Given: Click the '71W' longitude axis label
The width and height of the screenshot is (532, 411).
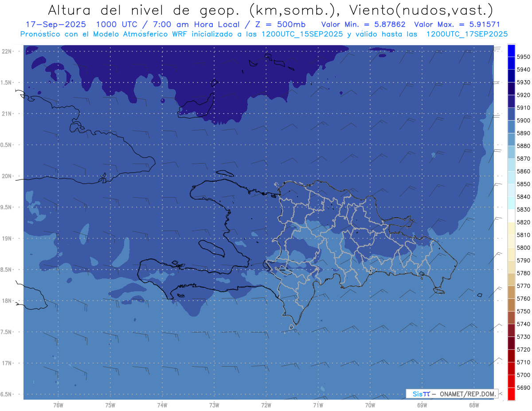Looking at the screenshot, I should pyautogui.click(x=318, y=405).
